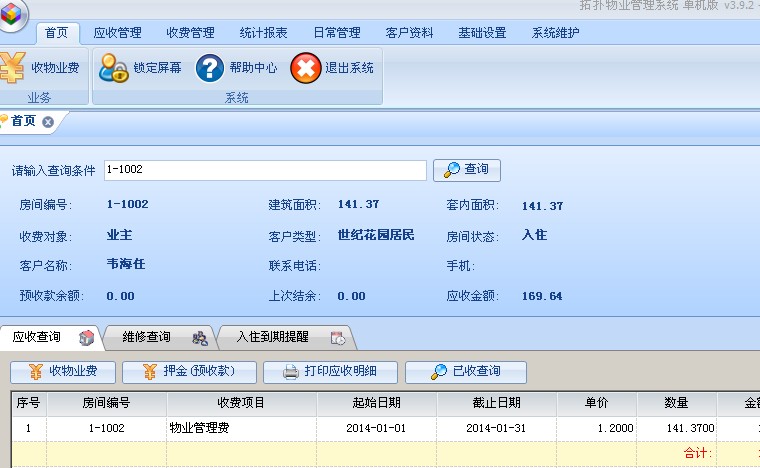
Task: Click 押金(预收款) deposit button
Action: [189, 372]
